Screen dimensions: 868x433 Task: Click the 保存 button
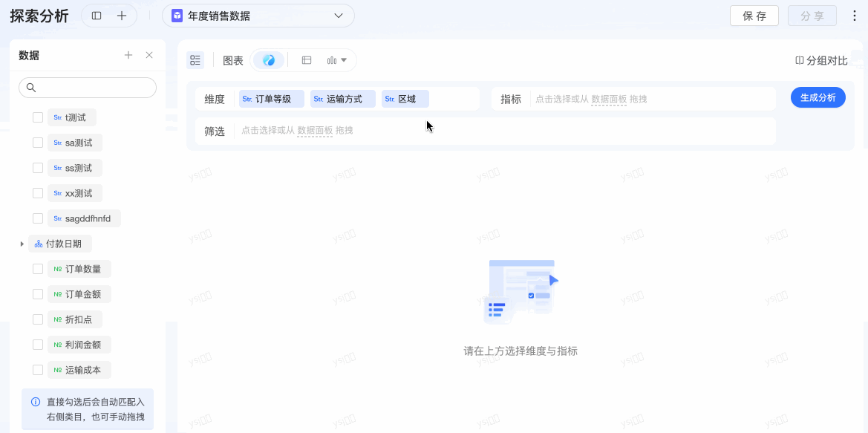[x=754, y=16]
